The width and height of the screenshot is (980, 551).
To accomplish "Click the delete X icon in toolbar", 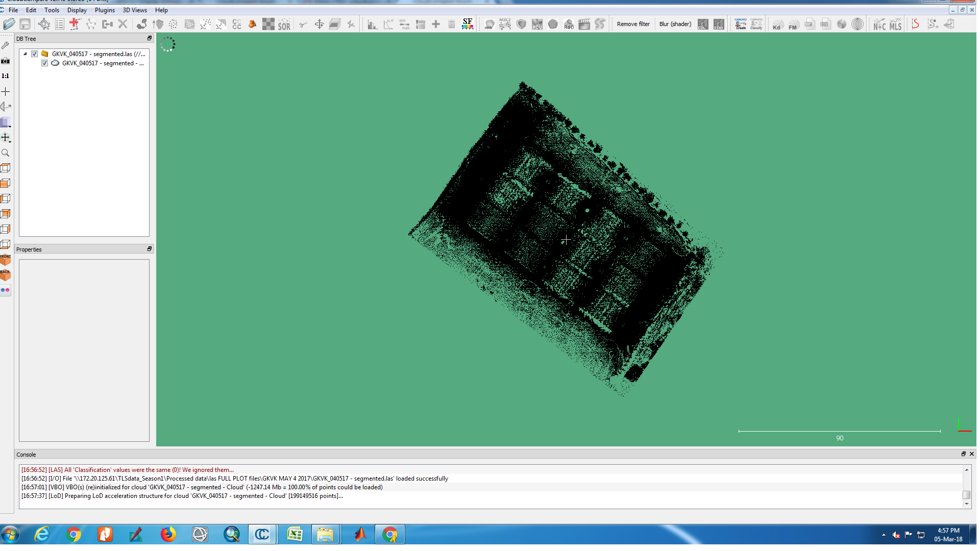I will [x=122, y=24].
